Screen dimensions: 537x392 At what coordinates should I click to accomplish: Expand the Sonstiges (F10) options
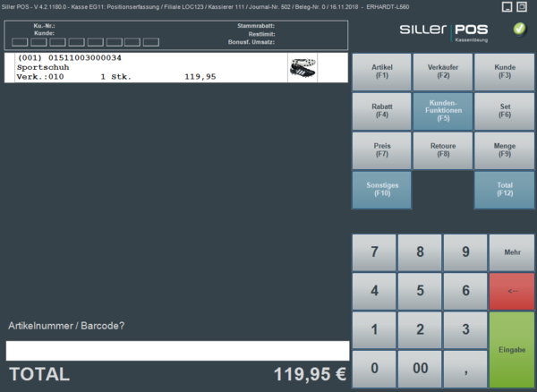[382, 189]
